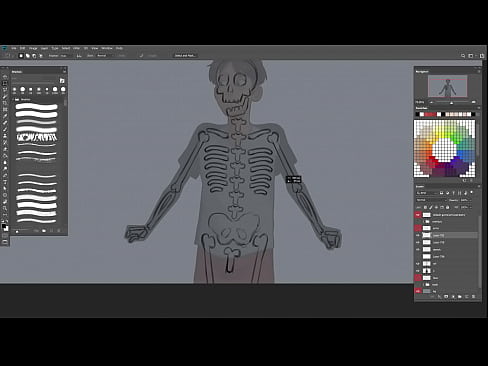Viewport: 488px width, 366px height.
Task: Click the foreground color swatch
Action: [4, 226]
